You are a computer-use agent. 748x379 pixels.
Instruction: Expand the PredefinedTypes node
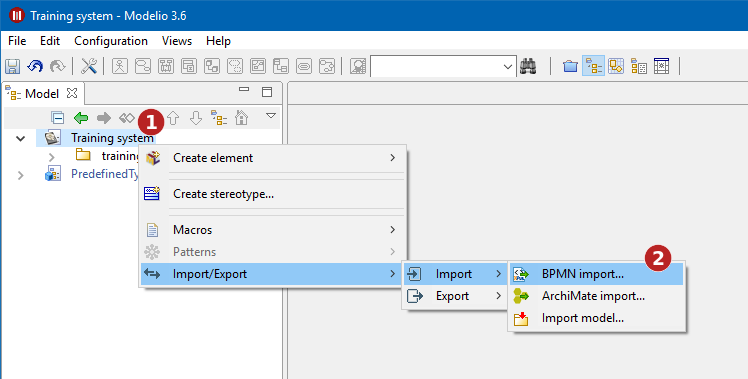pos(21,175)
